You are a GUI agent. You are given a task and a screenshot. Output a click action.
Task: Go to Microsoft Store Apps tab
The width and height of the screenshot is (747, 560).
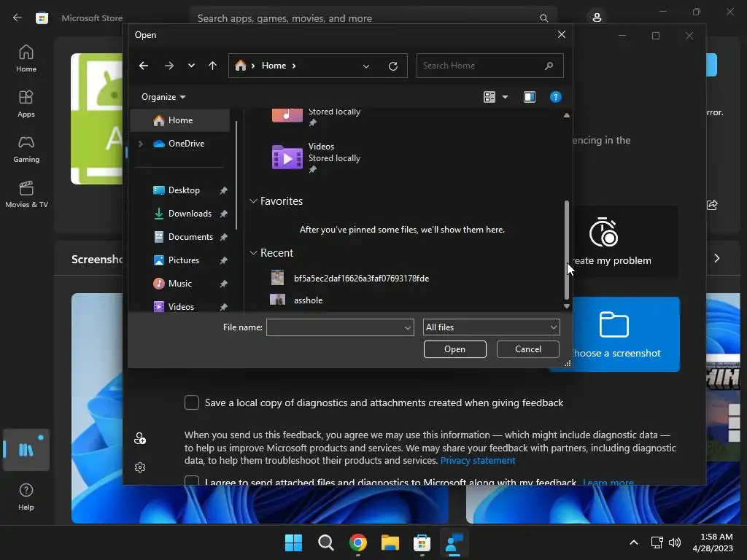26,104
